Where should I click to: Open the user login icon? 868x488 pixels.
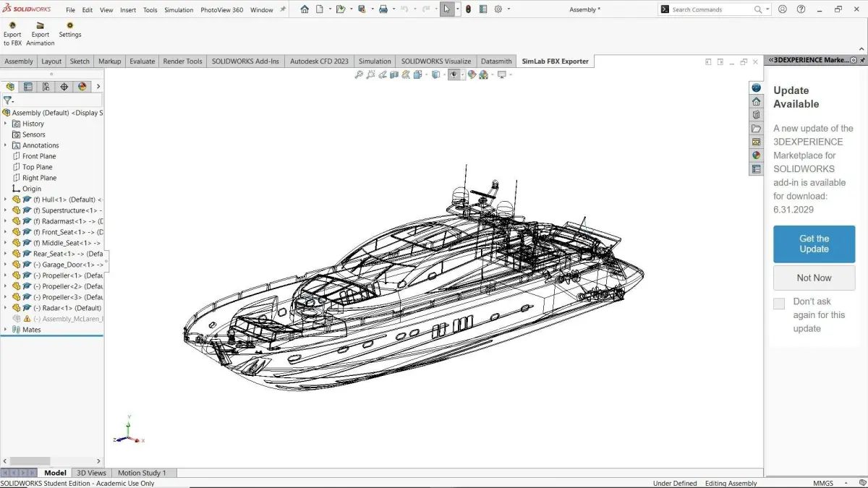click(783, 9)
